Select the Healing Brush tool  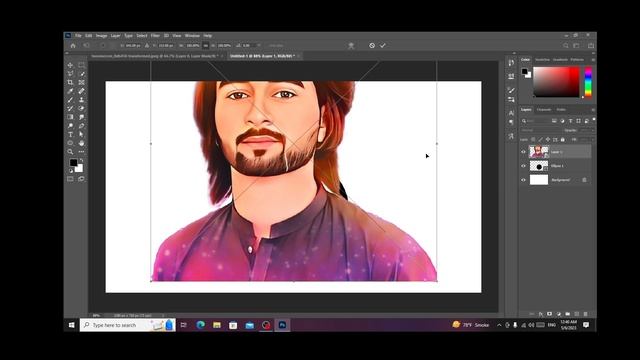click(82, 91)
